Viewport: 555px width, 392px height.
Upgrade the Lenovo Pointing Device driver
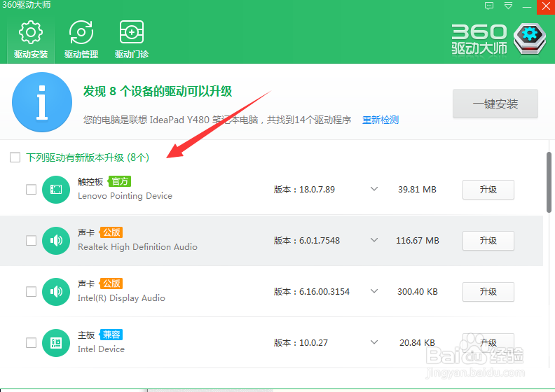[x=488, y=190]
